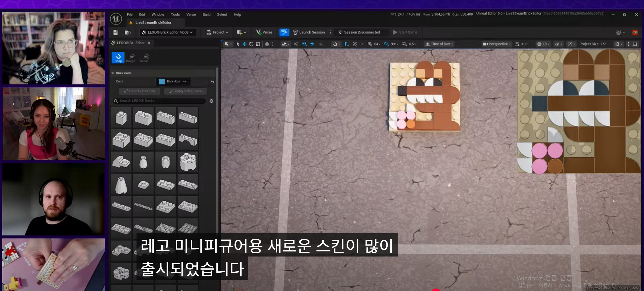This screenshot has width=644, height=291.
Task: Open viewport show flags eye dropdown
Action: (558, 44)
